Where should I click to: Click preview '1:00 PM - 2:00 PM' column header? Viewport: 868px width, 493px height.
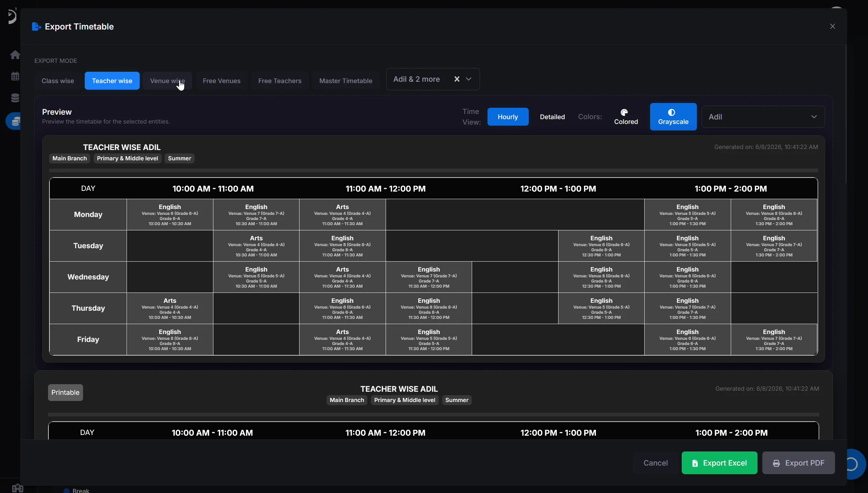click(x=731, y=188)
